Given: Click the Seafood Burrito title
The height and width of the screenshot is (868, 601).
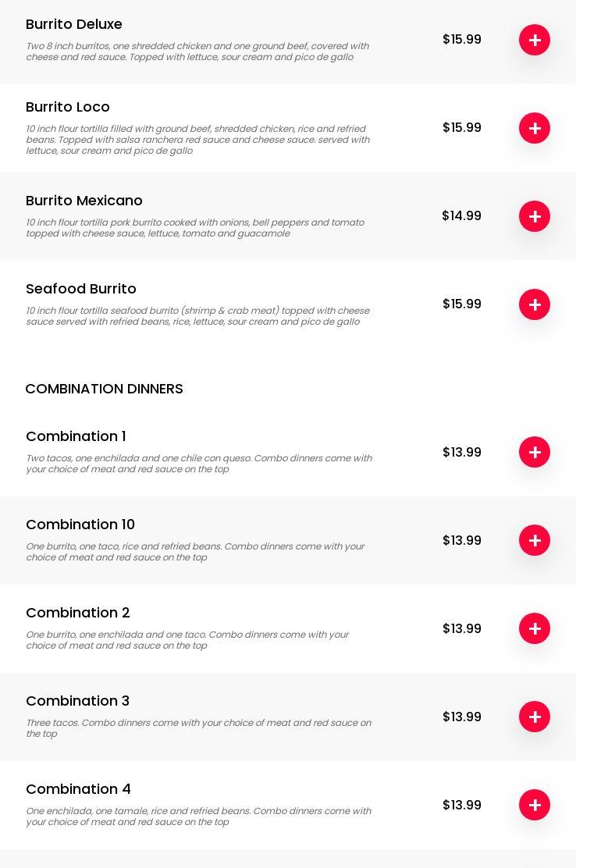Looking at the screenshot, I should pos(81,289).
